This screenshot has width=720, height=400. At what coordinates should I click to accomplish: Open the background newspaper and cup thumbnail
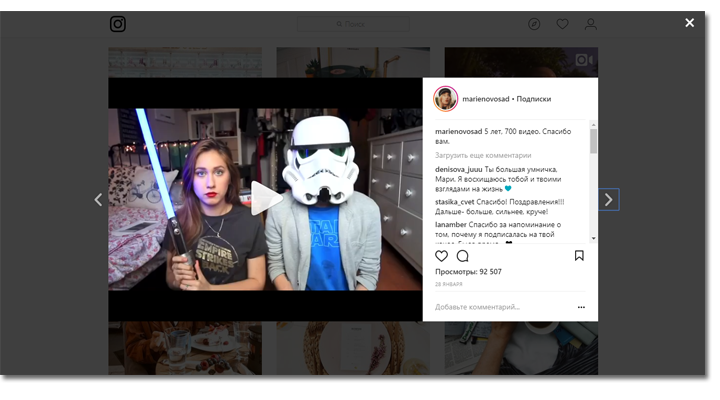521,348
